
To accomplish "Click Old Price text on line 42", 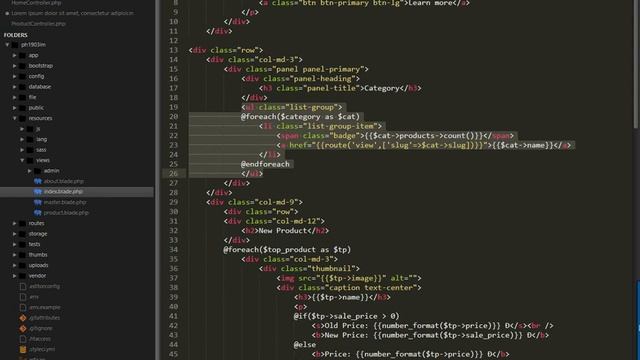I will pos(347,326).
